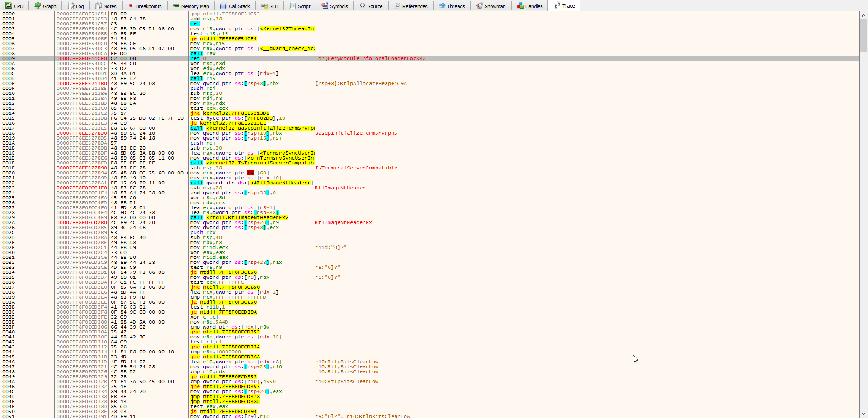Click the Symbols tab icon
This screenshot has height=418, width=868.
[325, 6]
